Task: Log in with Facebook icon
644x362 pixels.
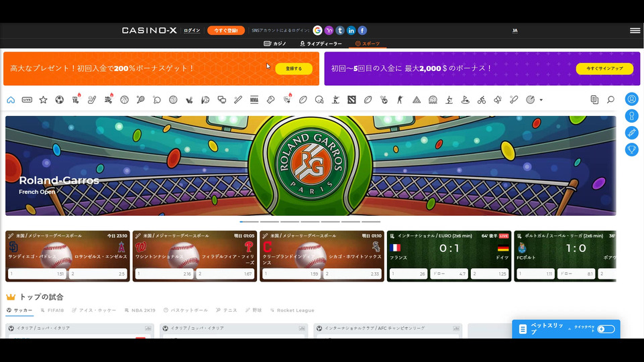Action: pyautogui.click(x=362, y=30)
